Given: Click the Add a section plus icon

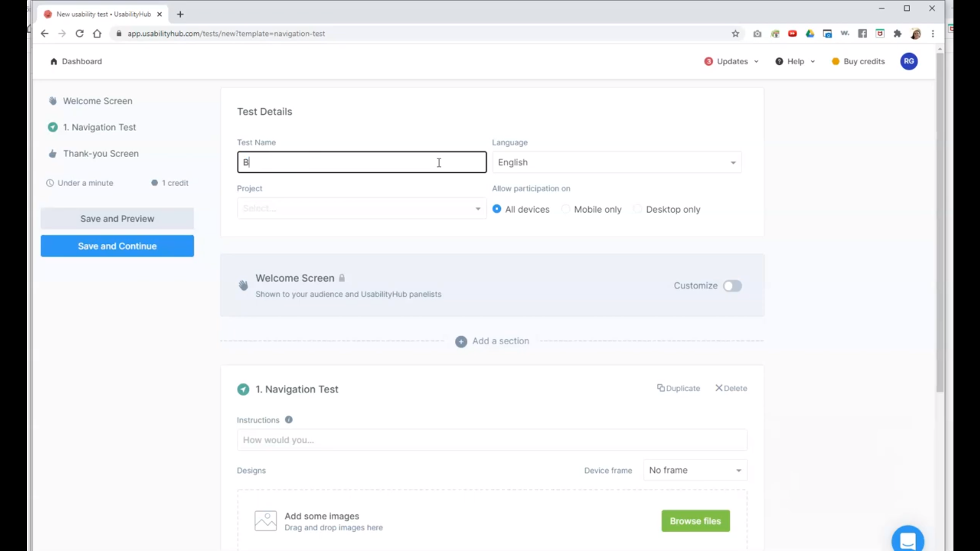Looking at the screenshot, I should (461, 342).
